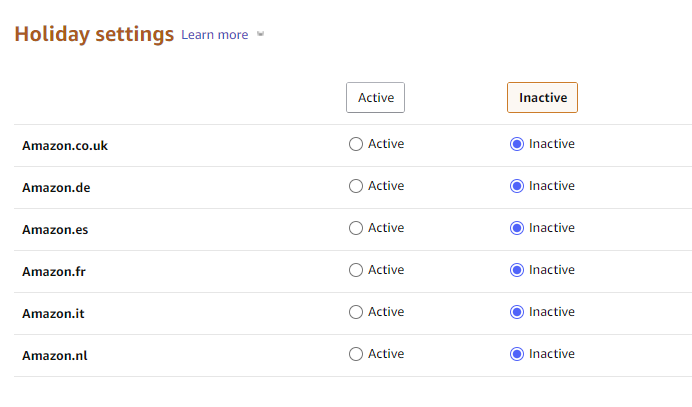Screen dimensions: 692x407
Task: Click the Amazon.fr marketplace label
Action: (56, 272)
